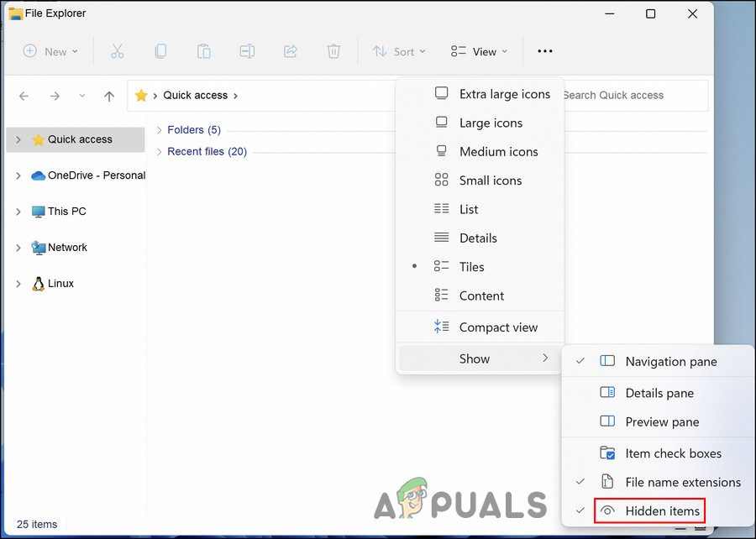
Task: Open recent locations dropdown arrow
Action: tap(82, 96)
